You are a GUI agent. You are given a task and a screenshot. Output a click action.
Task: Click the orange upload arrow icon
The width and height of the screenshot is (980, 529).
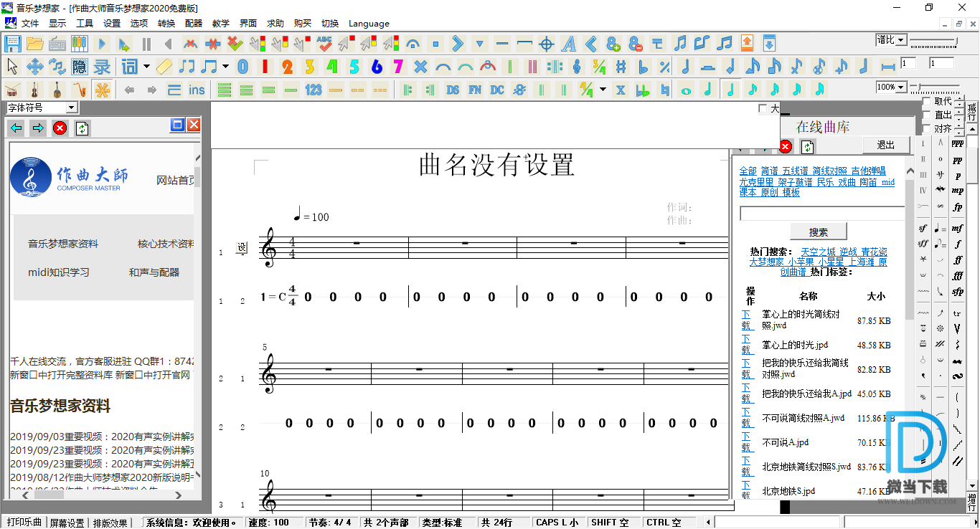[x=747, y=42]
